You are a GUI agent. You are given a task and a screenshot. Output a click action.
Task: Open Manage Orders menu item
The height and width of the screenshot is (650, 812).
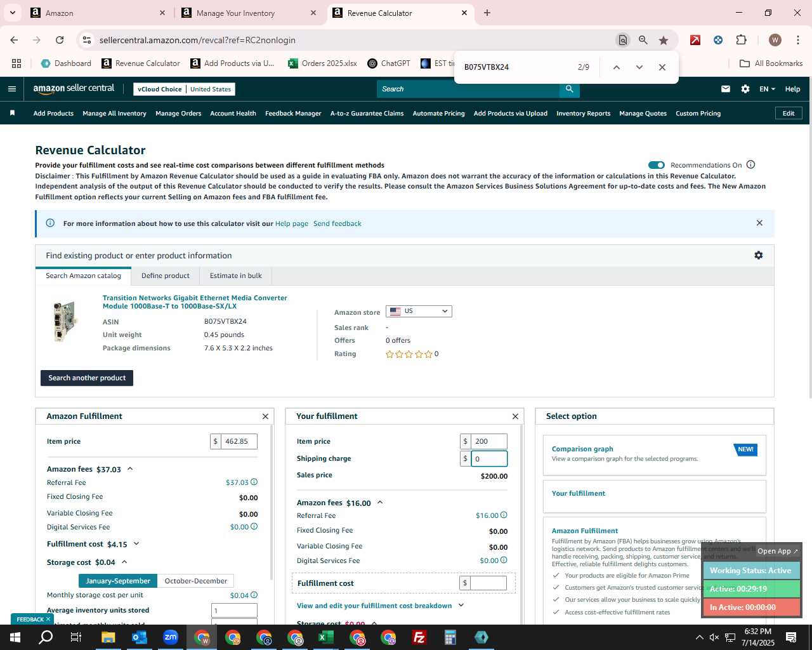pos(178,114)
